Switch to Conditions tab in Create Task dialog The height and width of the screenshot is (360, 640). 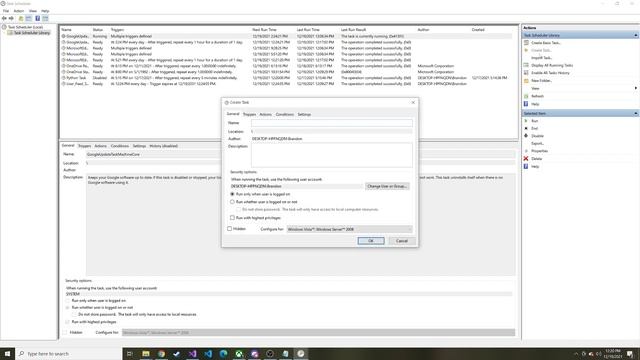point(284,114)
